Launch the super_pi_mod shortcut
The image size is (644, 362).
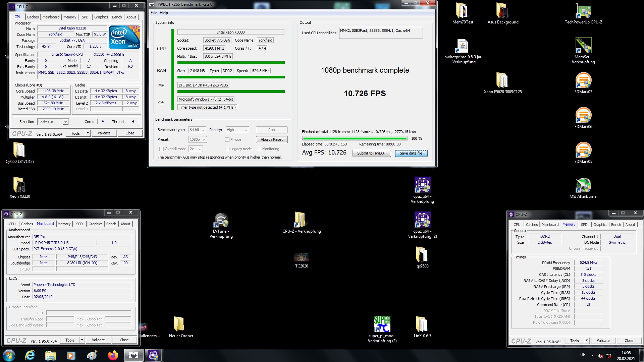tap(382, 329)
